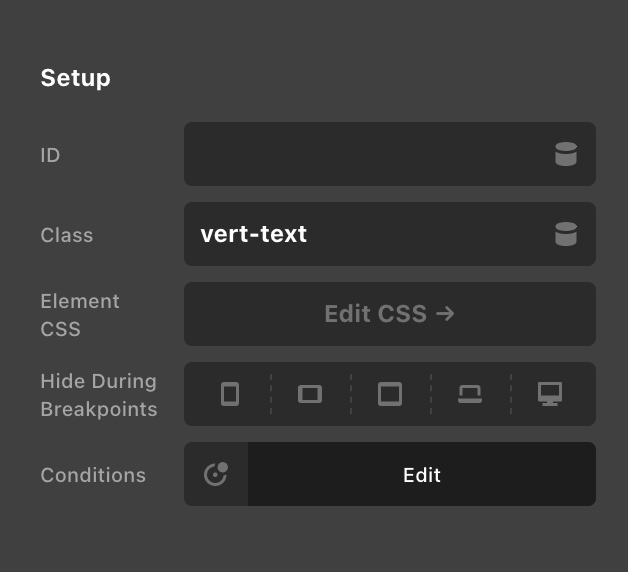Toggle hide on desktop monitor breakpoint
Image resolution: width=628 pixels, height=572 pixels.
tap(550, 394)
